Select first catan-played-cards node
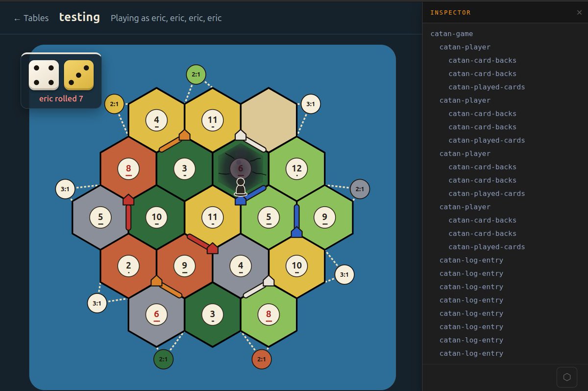This screenshot has width=588, height=391. [x=487, y=87]
